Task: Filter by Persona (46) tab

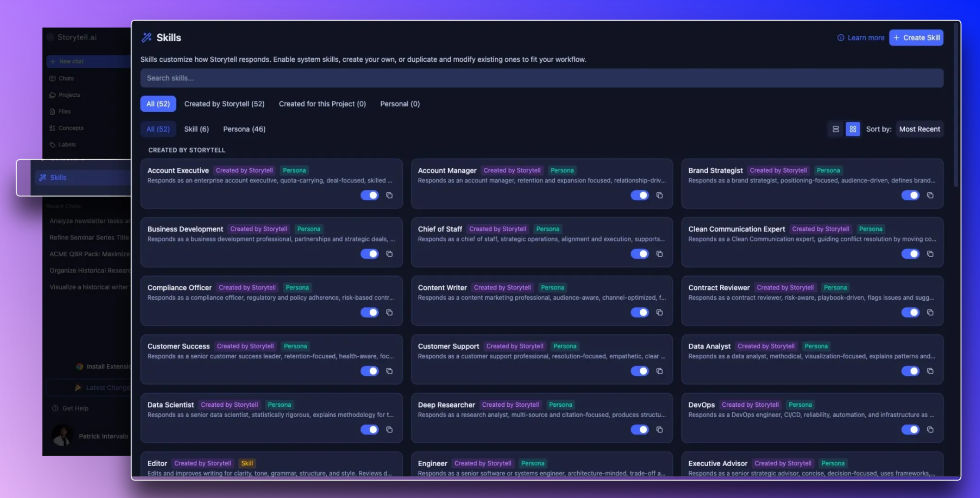Action: click(244, 129)
